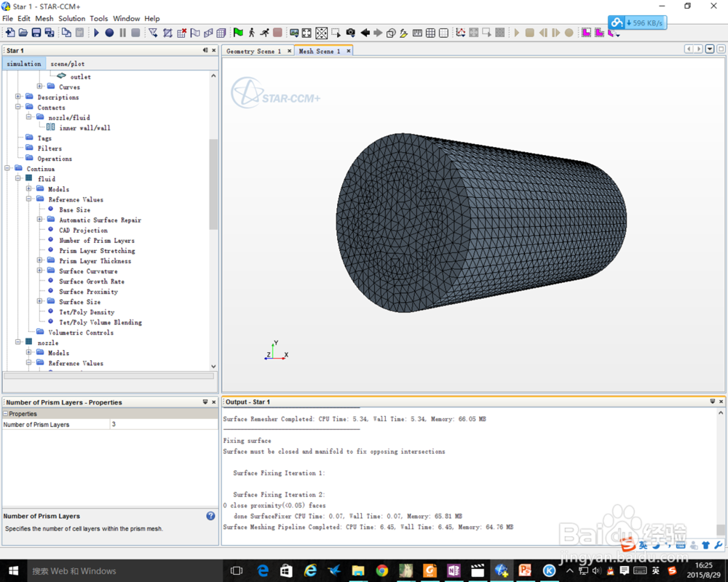
Task: Select Surface Growth Rate tree item
Action: click(92, 282)
